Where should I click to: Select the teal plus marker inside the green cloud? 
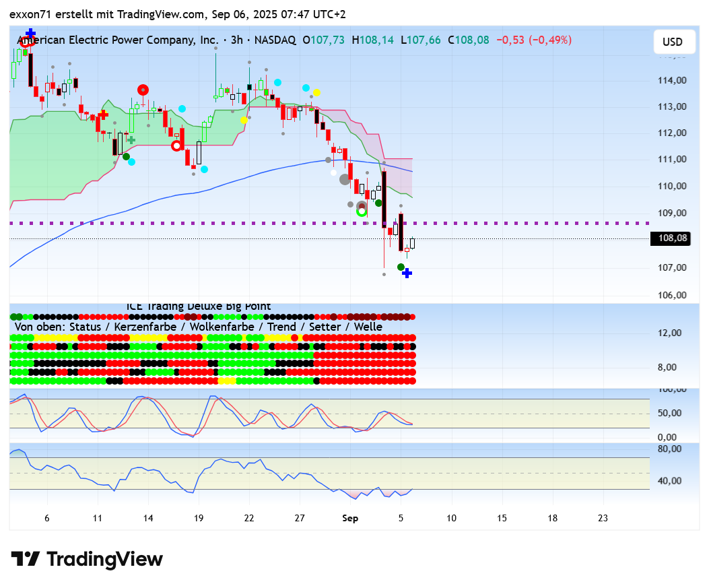click(131, 140)
